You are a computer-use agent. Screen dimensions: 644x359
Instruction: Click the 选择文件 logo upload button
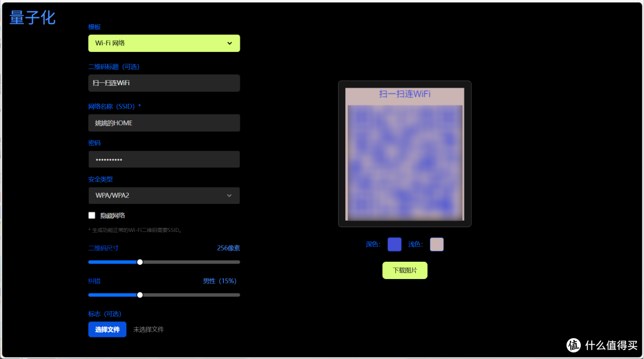coord(107,329)
